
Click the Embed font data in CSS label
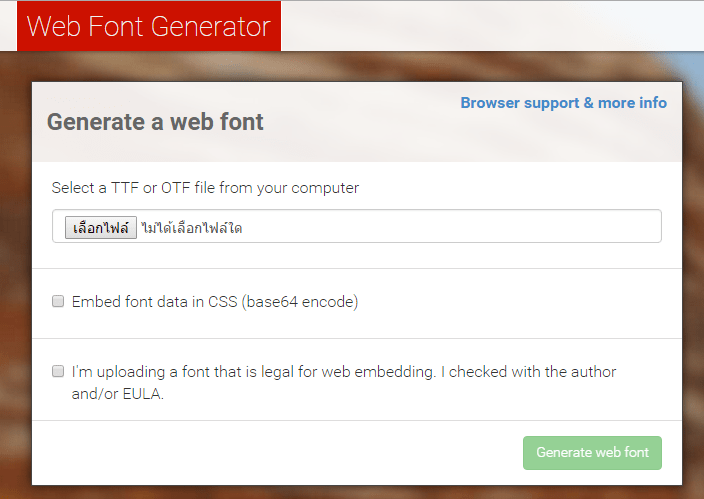click(215, 302)
